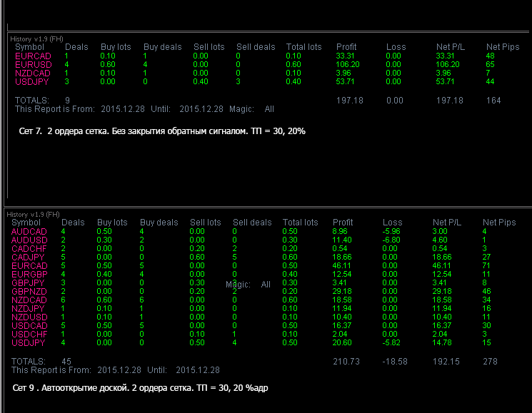
Task: Click NZDCAD Net P/L value 3.96 in Сет 7 report
Action: point(443,73)
